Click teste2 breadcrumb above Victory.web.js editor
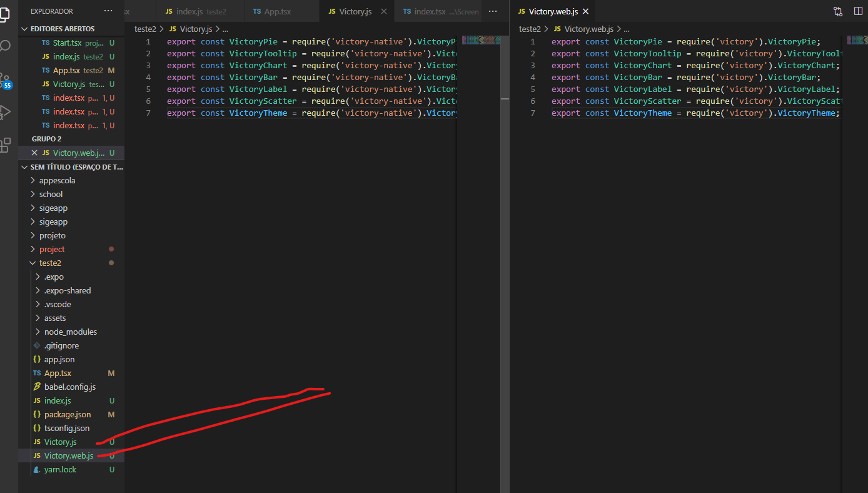The width and height of the screenshot is (868, 493). tap(530, 29)
